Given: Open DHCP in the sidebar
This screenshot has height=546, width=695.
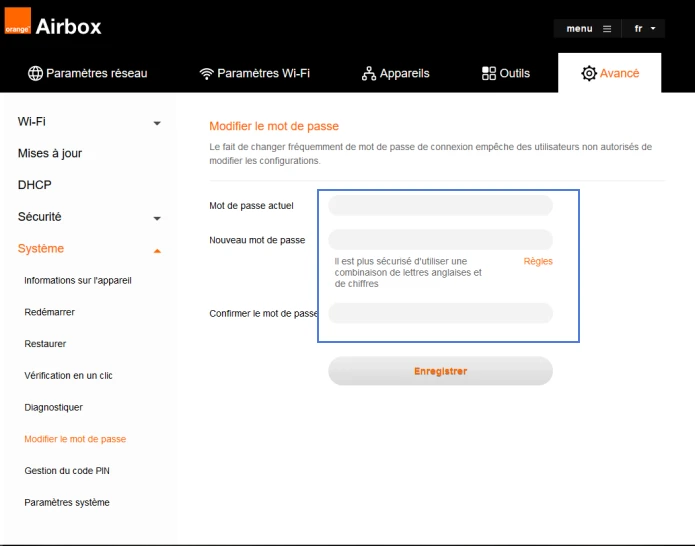Looking at the screenshot, I should click(x=35, y=185).
